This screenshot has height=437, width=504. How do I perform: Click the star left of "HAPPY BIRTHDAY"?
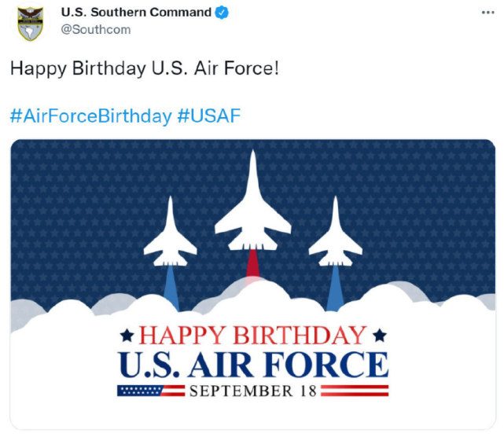click(x=127, y=336)
